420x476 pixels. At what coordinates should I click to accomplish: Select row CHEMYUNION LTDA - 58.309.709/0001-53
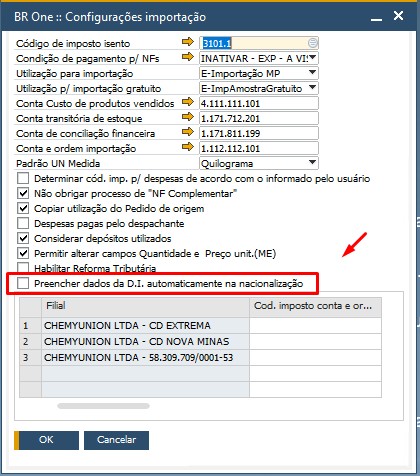145,357
